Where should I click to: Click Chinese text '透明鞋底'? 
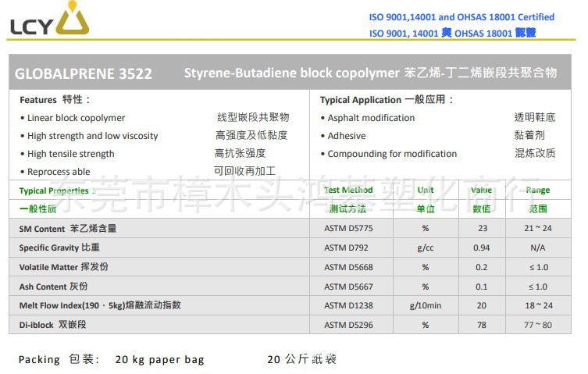pyautogui.click(x=535, y=117)
